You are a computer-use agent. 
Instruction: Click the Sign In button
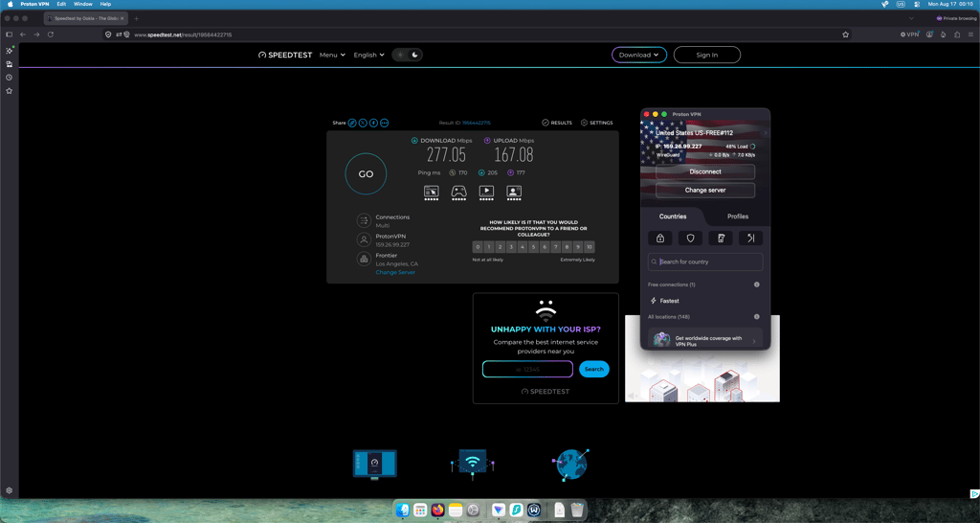(707, 55)
